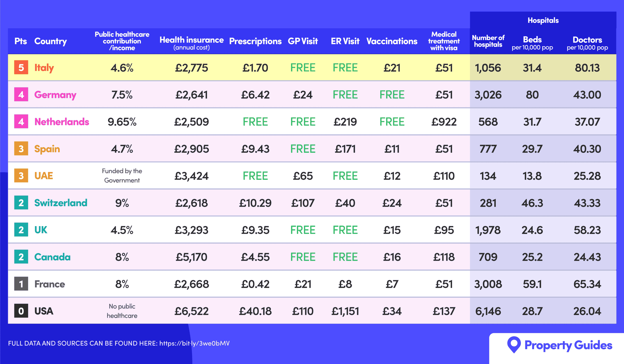Screen dimensions: 624x364
Task: Click Italy's orange 5 points badge
Action: pyautogui.click(x=21, y=67)
